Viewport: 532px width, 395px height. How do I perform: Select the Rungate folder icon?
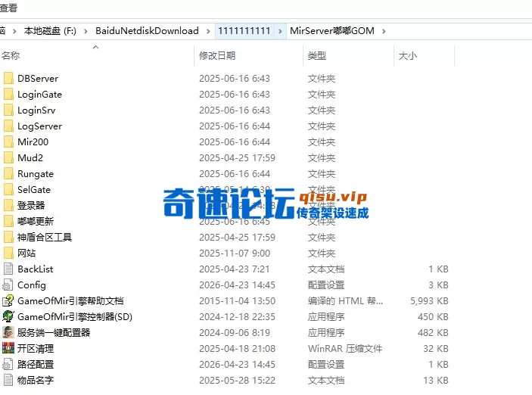tap(8, 174)
